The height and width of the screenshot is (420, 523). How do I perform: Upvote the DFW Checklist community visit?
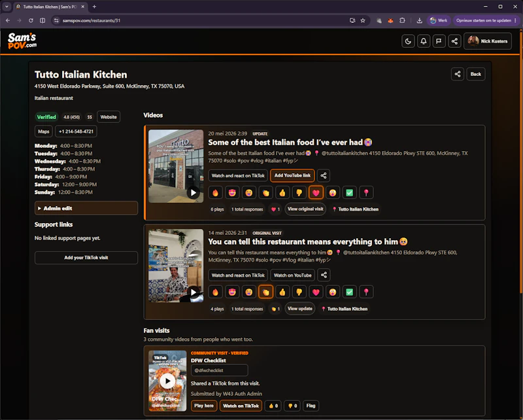tap(273, 406)
